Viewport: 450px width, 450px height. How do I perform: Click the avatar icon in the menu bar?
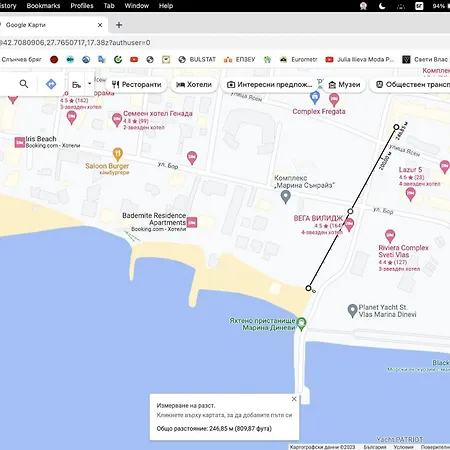(363, 6)
